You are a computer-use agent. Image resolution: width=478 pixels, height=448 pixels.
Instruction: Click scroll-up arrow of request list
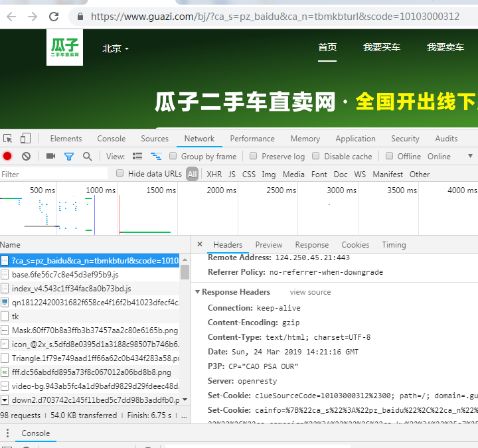click(x=185, y=260)
